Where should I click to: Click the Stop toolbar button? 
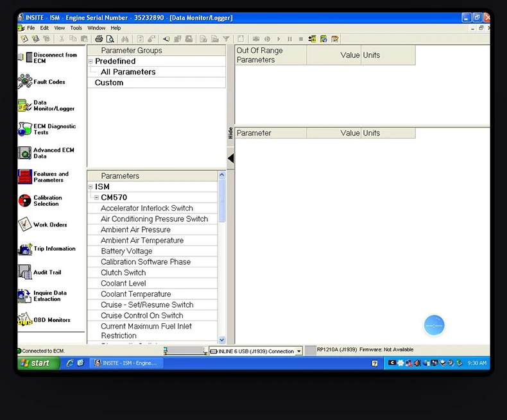click(x=301, y=39)
